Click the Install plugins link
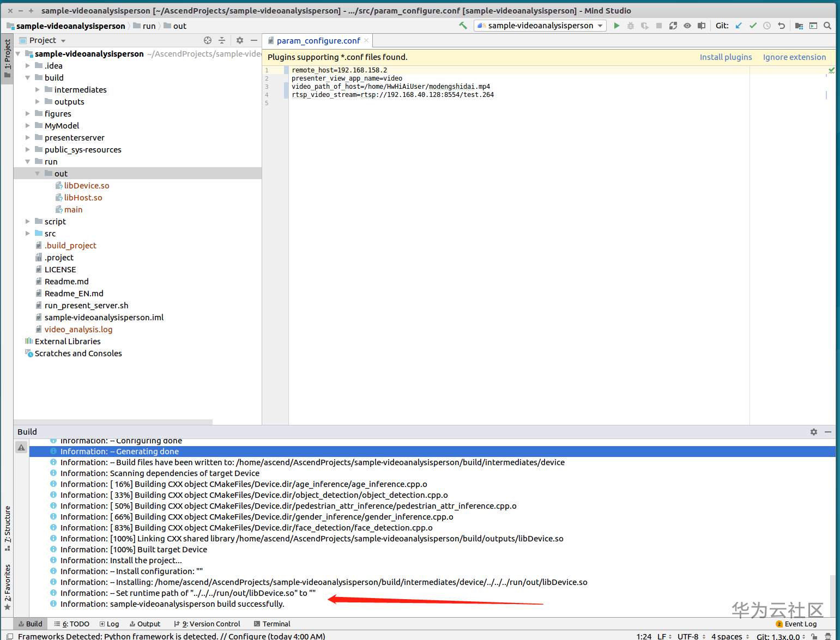Screen dimensions: 840x640 click(x=726, y=57)
